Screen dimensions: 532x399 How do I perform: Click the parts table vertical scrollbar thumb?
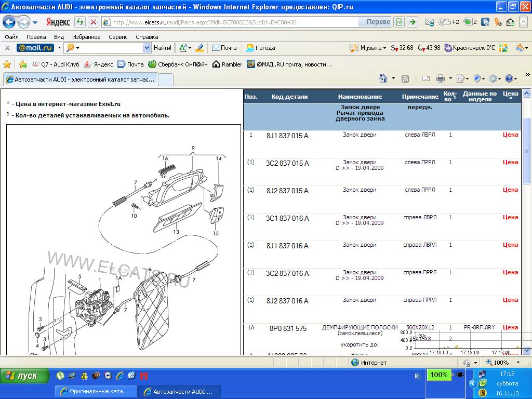(527, 151)
